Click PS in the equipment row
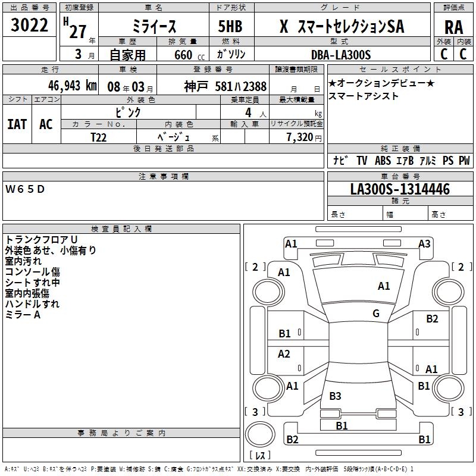 (448, 160)
